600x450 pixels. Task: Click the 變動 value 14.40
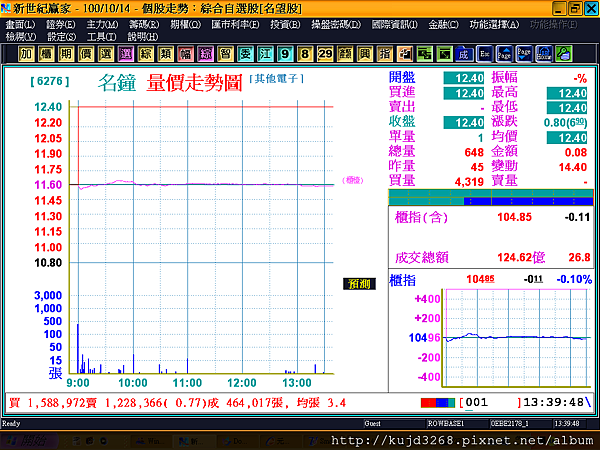[x=572, y=167]
